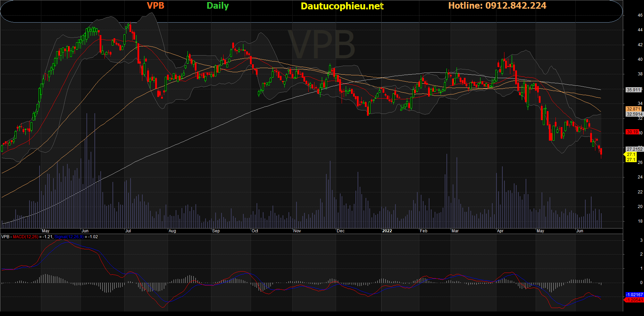Click the 44 price axis label

point(640,30)
